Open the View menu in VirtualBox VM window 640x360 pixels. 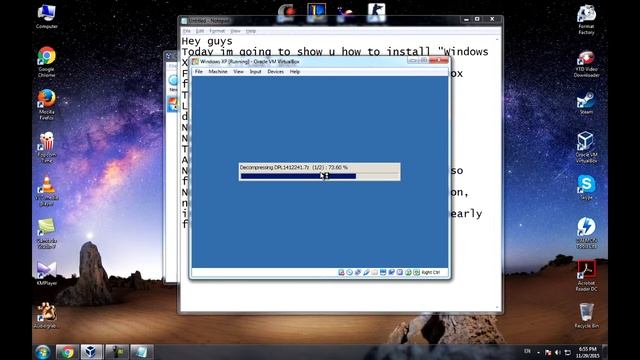238,71
